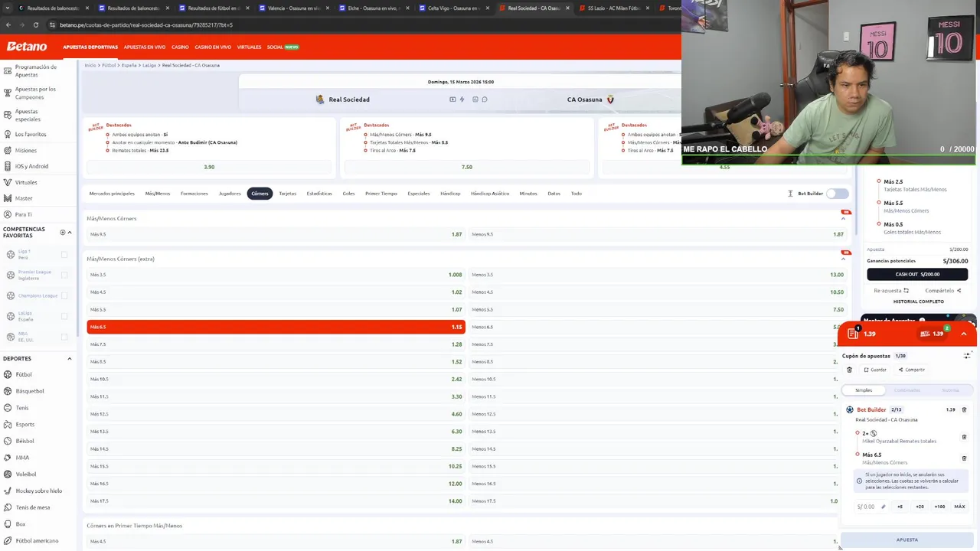The image size is (980, 551).
Task: Collapse the Deportes section
Action: [70, 358]
